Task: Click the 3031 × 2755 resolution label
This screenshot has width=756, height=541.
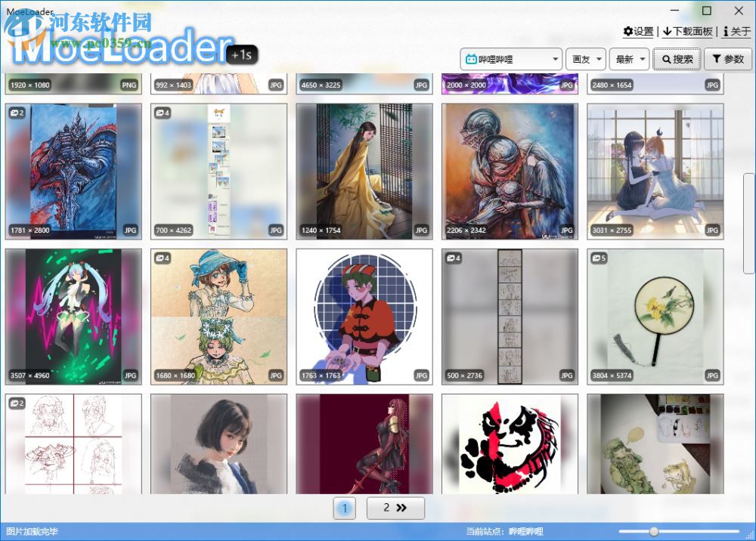Action: [612, 230]
